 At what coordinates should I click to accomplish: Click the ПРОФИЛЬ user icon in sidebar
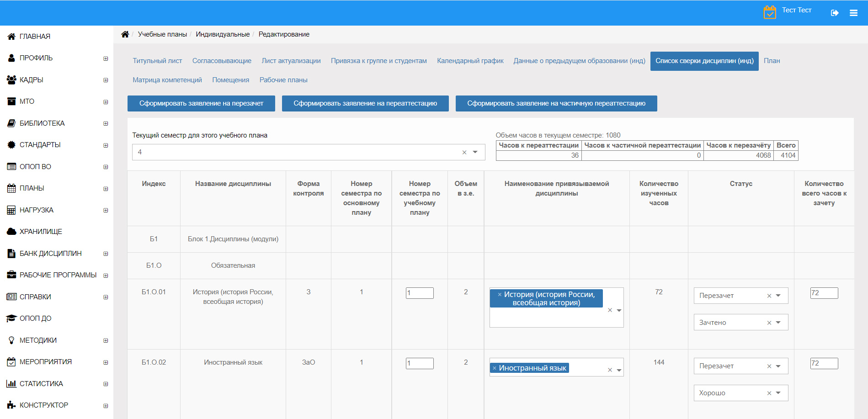point(11,58)
